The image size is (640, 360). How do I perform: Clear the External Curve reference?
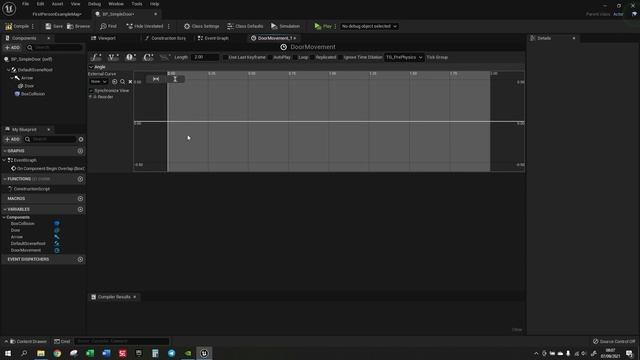click(x=130, y=82)
